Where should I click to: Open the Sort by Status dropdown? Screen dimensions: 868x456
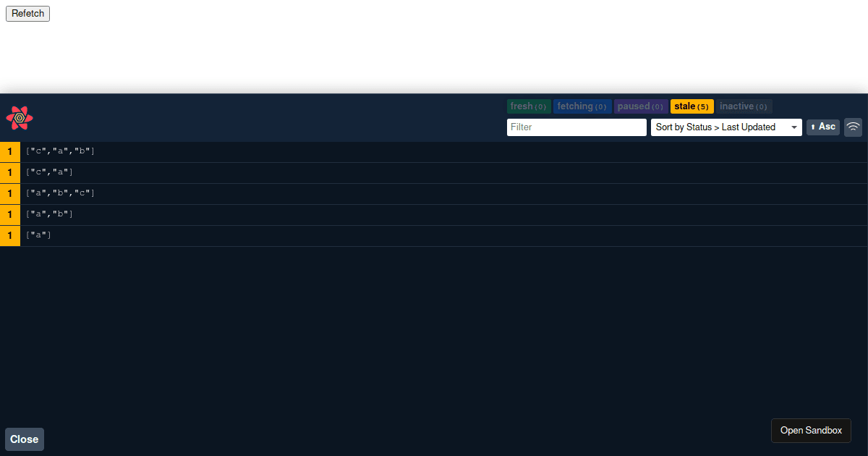[726, 127]
